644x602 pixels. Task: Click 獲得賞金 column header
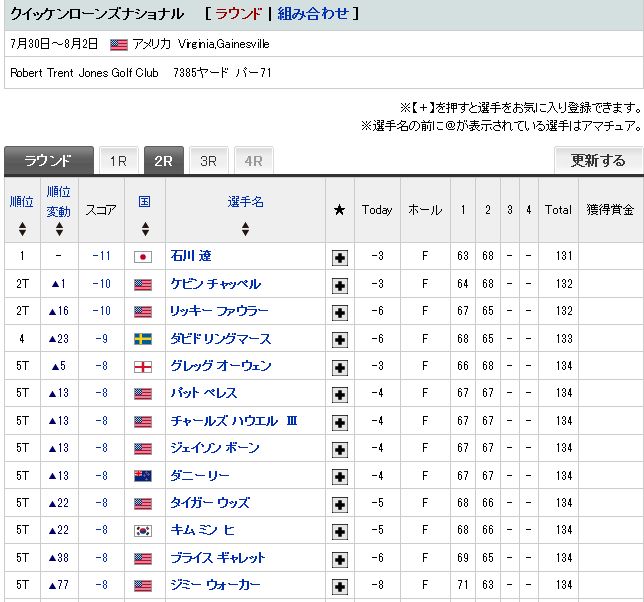click(x=610, y=210)
